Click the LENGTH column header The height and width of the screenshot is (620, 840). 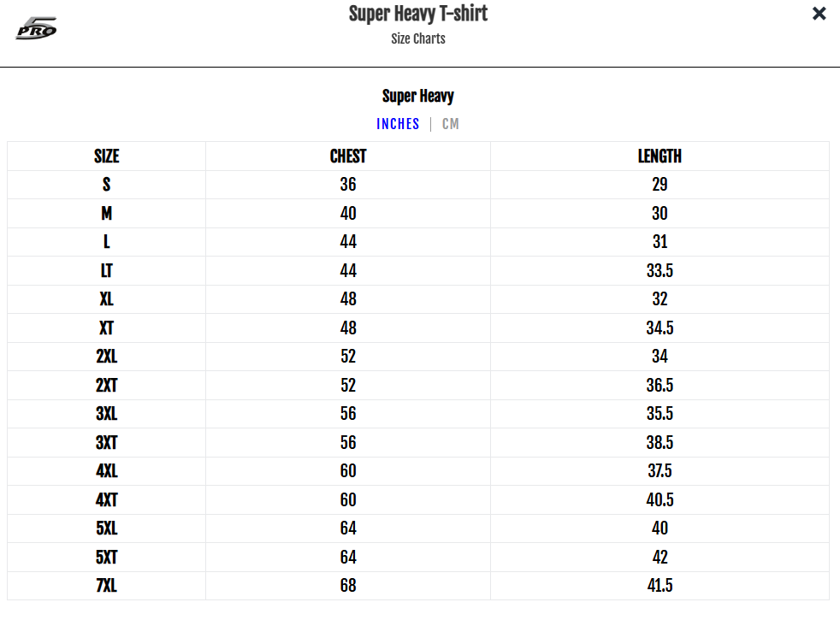click(660, 156)
